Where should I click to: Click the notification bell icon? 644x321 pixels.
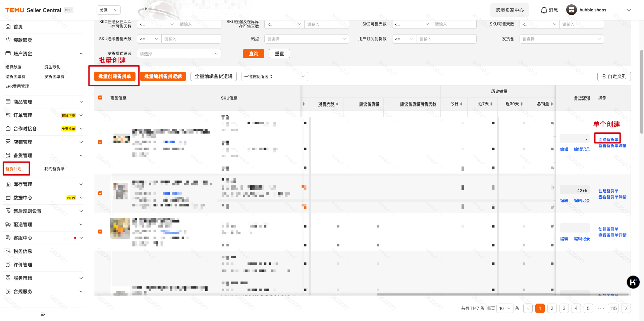(544, 10)
